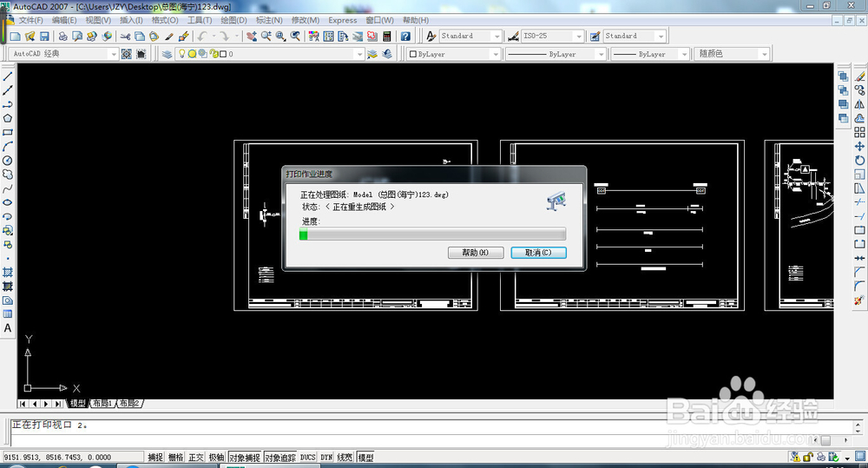Click the 模型 button in status bar
Viewport: 868px width, 468px height.
(366, 458)
